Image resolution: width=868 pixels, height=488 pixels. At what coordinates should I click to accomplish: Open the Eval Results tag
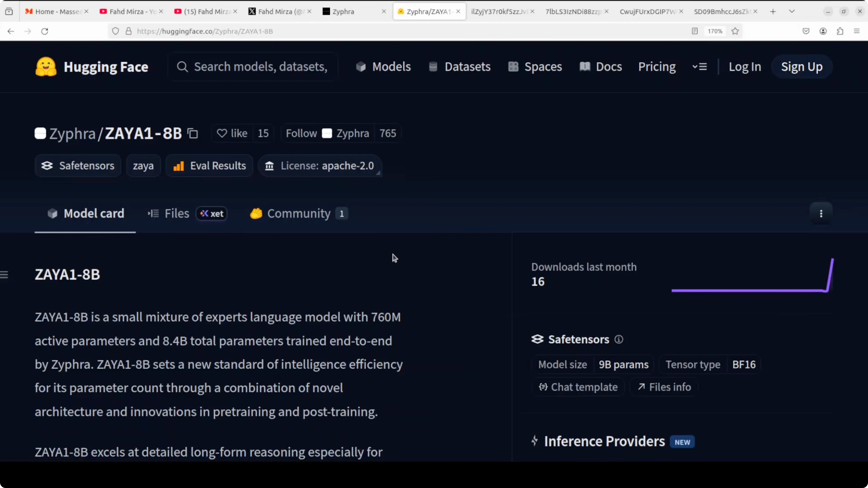point(209,166)
